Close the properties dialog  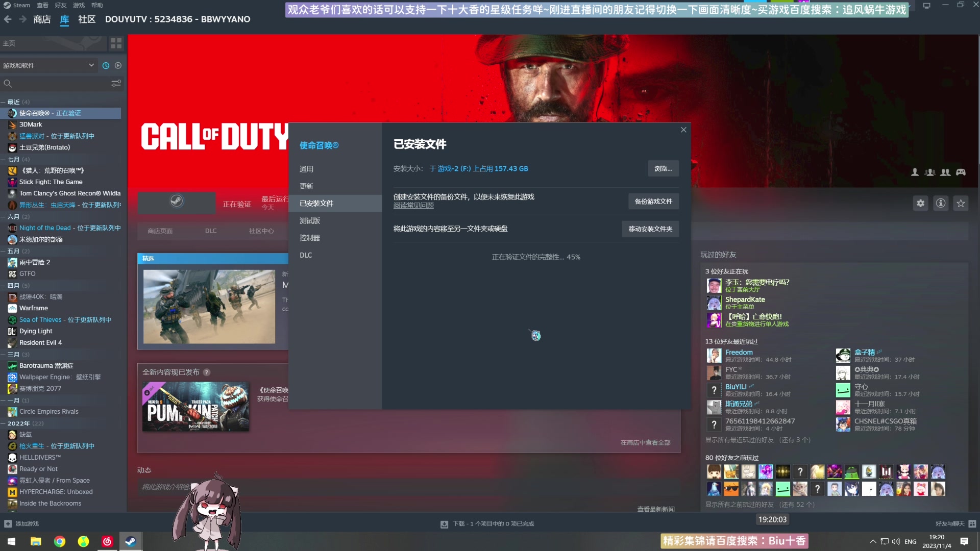click(x=683, y=130)
